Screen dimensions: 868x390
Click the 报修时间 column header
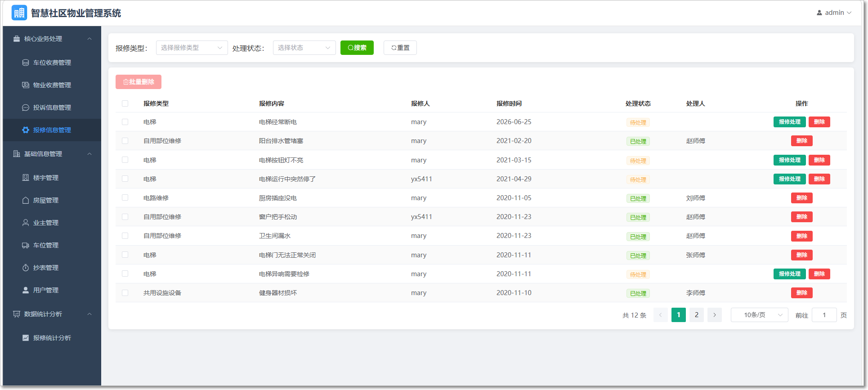pos(509,103)
